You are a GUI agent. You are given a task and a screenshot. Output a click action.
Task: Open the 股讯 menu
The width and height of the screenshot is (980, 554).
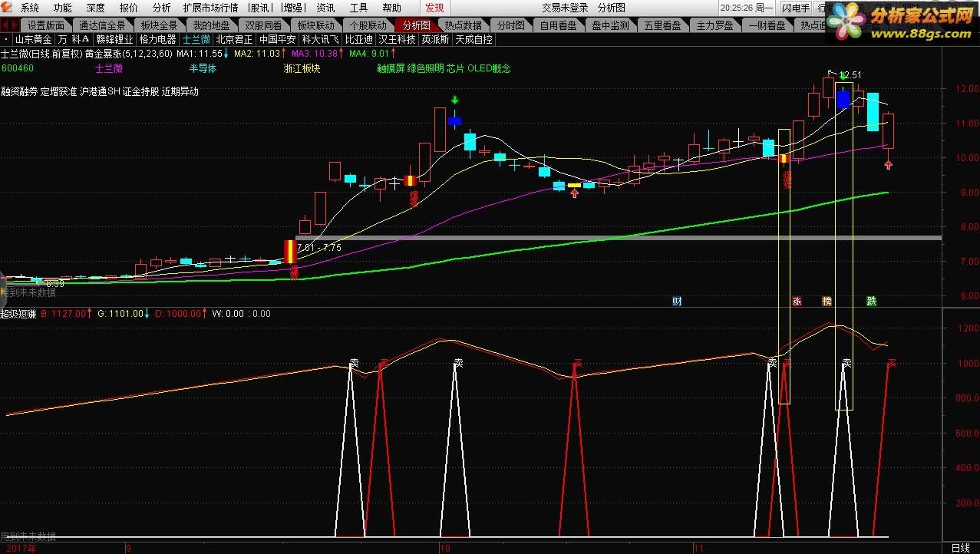tap(259, 8)
